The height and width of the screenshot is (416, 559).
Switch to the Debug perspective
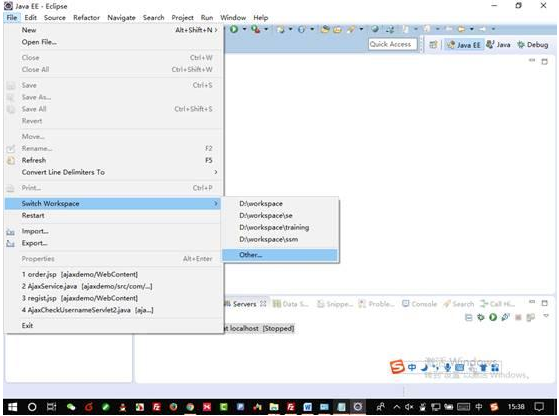pyautogui.click(x=533, y=45)
